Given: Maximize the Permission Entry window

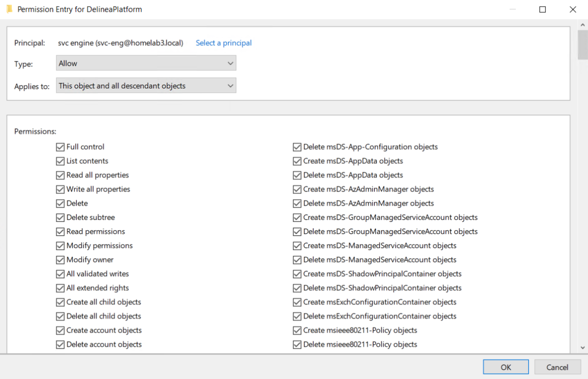Looking at the screenshot, I should [542, 9].
